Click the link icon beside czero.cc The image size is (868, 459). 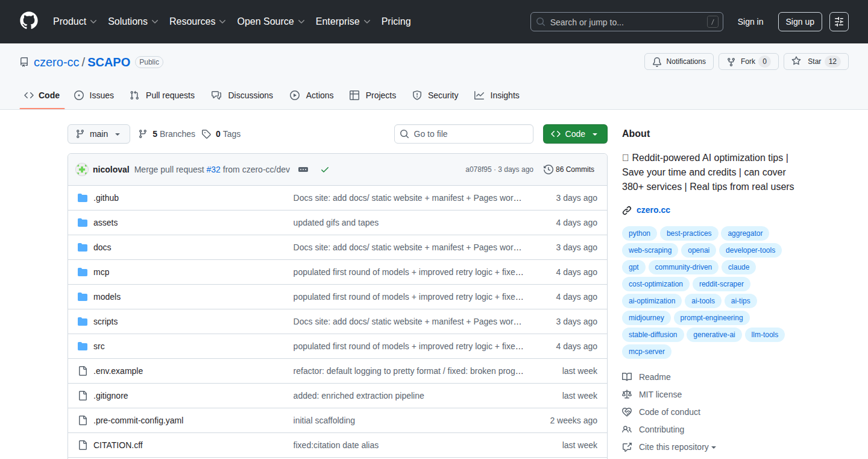tap(627, 211)
